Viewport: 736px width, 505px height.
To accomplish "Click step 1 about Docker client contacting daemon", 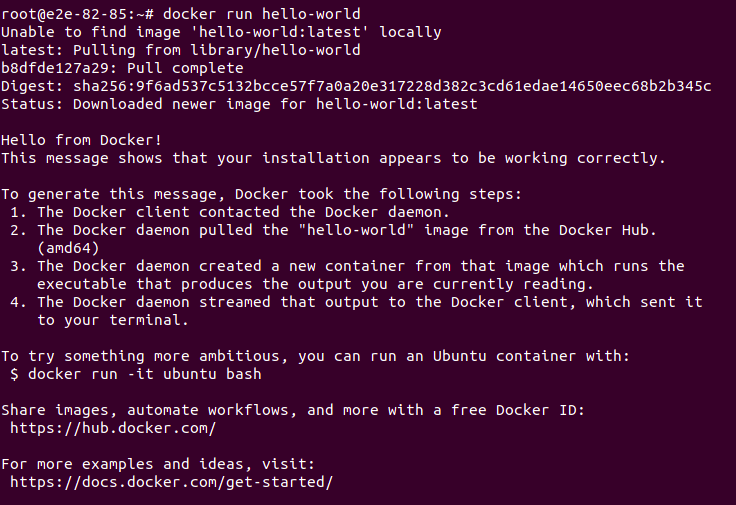I will [230, 212].
